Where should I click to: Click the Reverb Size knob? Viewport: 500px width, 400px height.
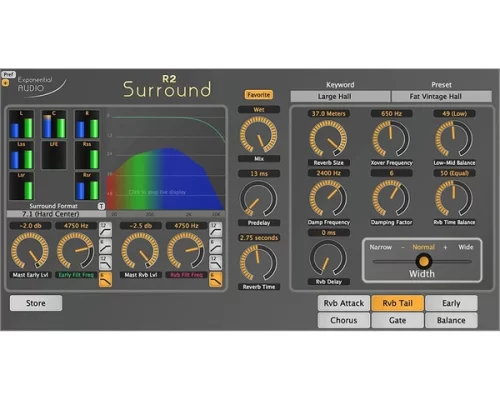328,139
